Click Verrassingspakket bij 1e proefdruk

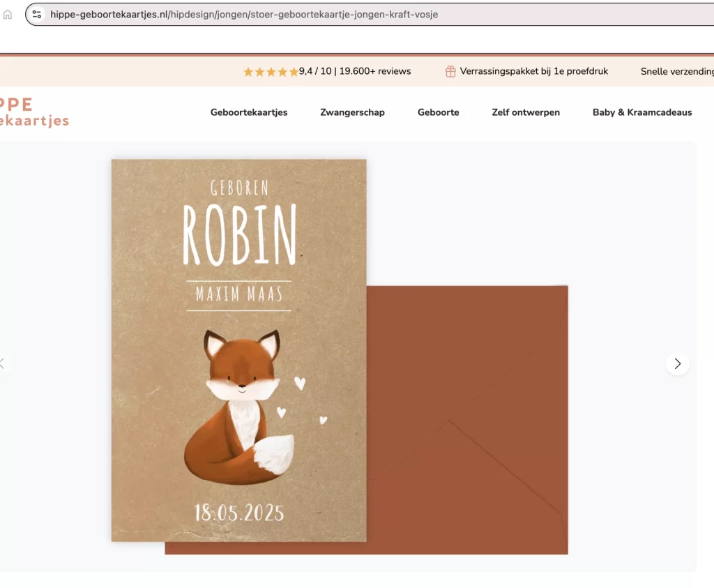click(x=533, y=70)
